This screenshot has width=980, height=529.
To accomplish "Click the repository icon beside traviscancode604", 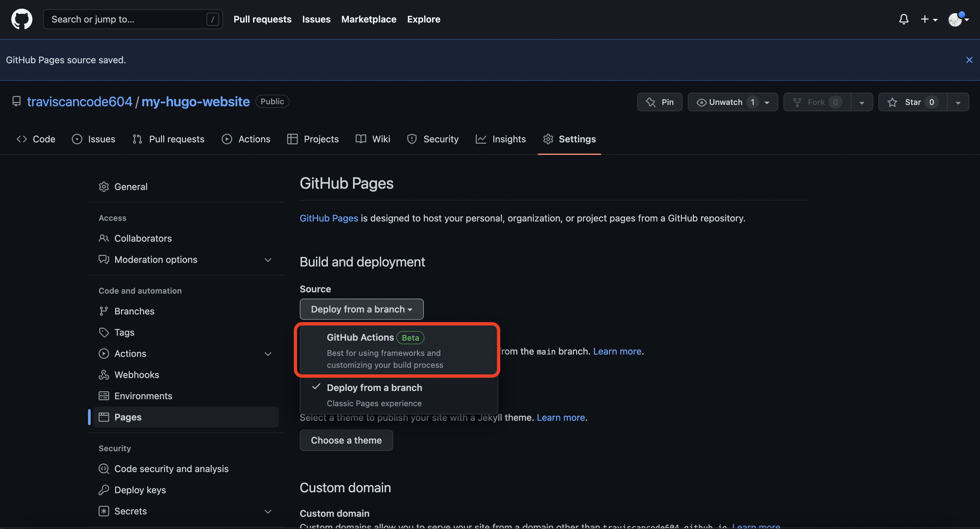I will click(16, 101).
